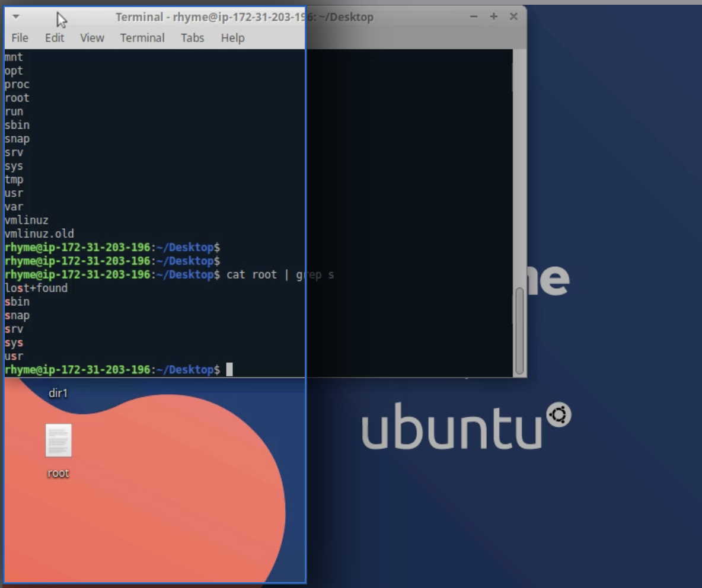Click the 'var' line in terminal output
Screen dimensions: 702x588
pos(14,207)
